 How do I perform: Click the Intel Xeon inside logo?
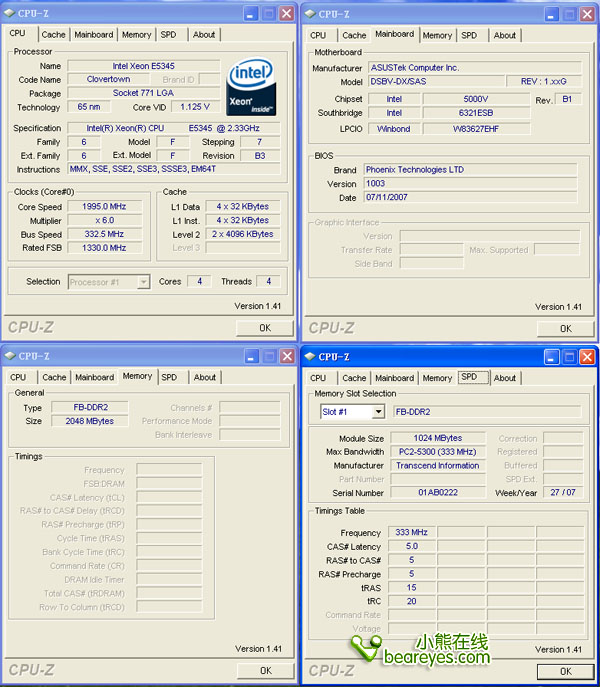[x=251, y=87]
